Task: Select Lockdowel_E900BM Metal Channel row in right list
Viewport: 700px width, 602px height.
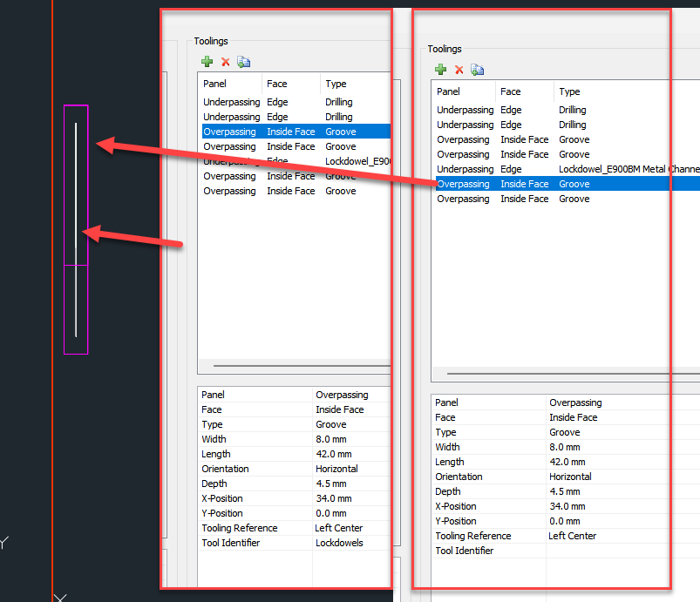Action: tap(567, 169)
